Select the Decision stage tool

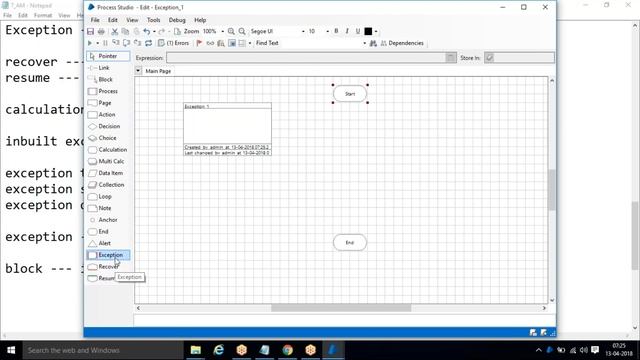click(108, 127)
